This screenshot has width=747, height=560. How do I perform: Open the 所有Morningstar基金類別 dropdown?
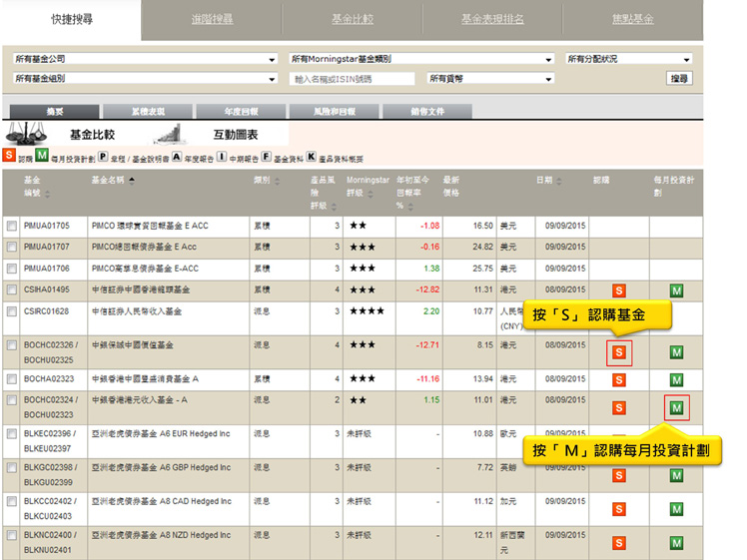point(421,59)
